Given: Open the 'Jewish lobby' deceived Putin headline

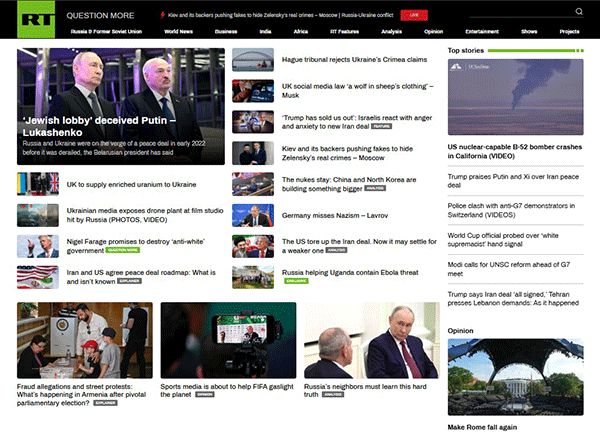Looking at the screenshot, I should 99,126.
